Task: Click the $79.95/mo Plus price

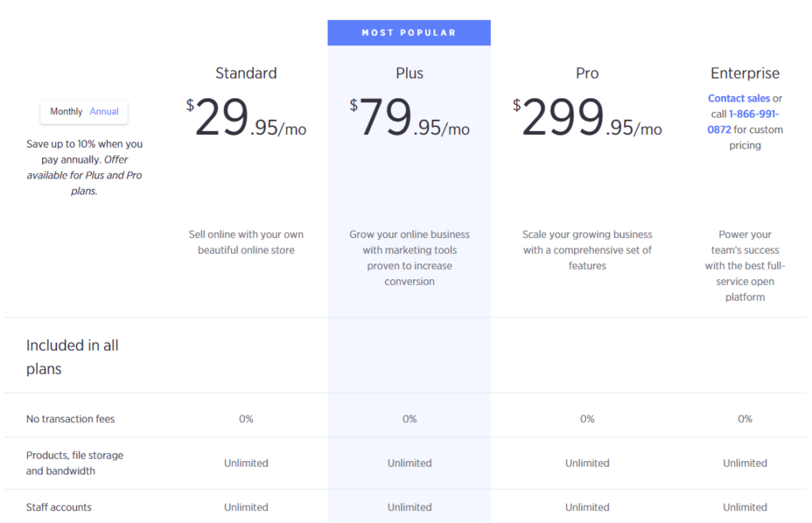Action: point(409,119)
